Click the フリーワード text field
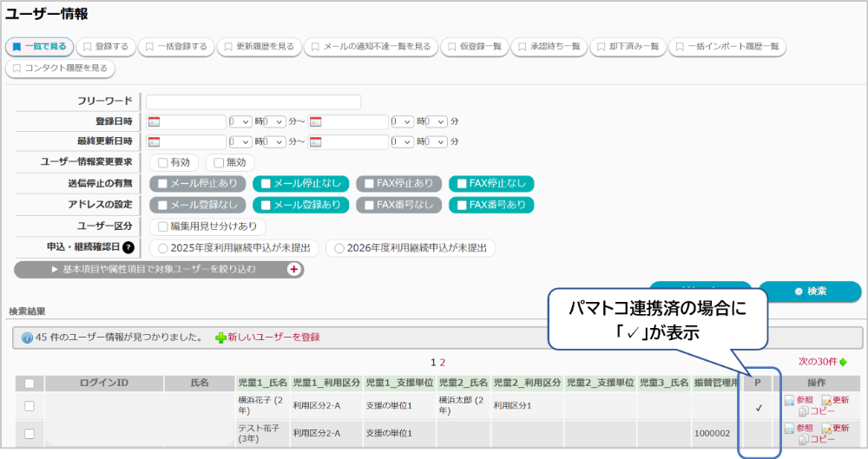The image size is (868, 459). point(253,102)
